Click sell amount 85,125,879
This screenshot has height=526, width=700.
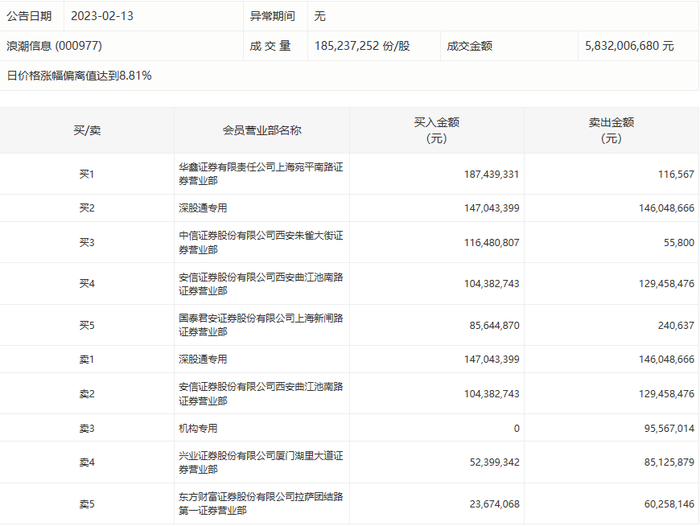pos(669,463)
